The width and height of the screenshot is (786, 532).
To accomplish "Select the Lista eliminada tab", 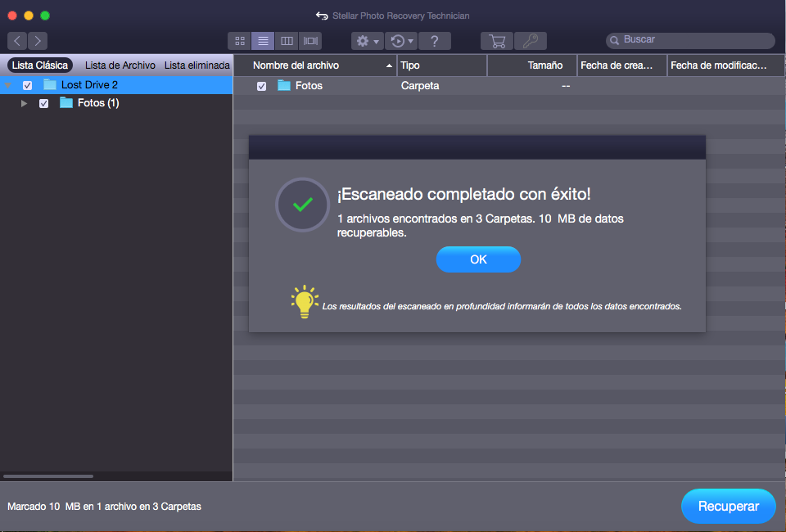I will tap(197, 65).
